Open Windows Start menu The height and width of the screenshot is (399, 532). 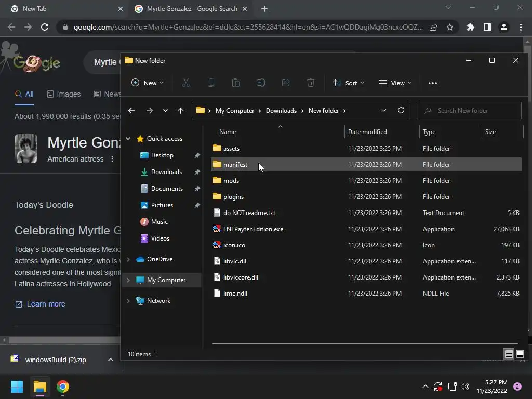[17, 387]
